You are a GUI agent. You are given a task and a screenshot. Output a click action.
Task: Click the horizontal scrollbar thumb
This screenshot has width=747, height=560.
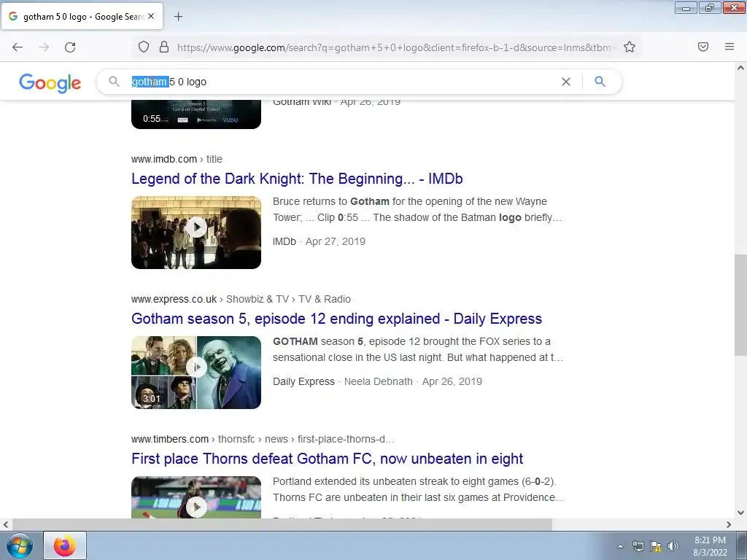pyautogui.click(x=281, y=524)
